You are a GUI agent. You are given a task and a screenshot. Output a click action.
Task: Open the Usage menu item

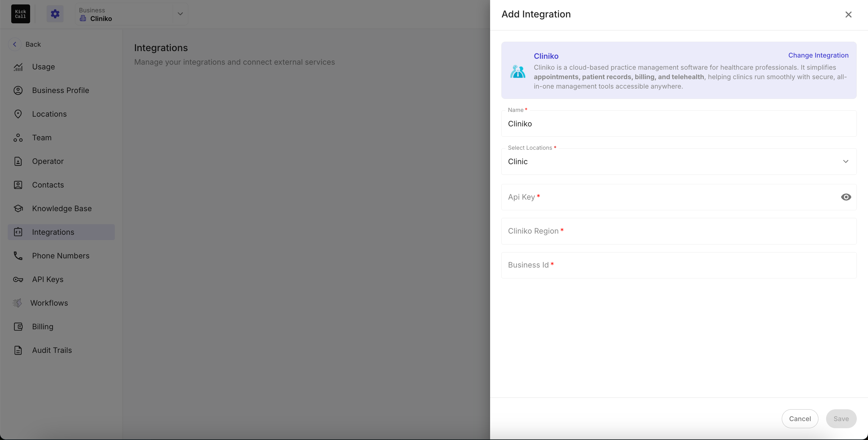pos(61,67)
